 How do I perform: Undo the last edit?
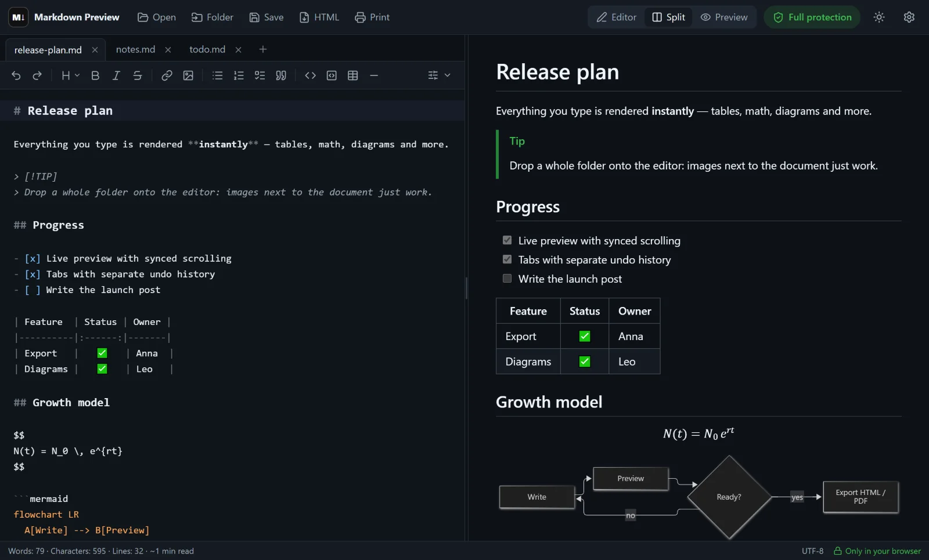pos(16,75)
